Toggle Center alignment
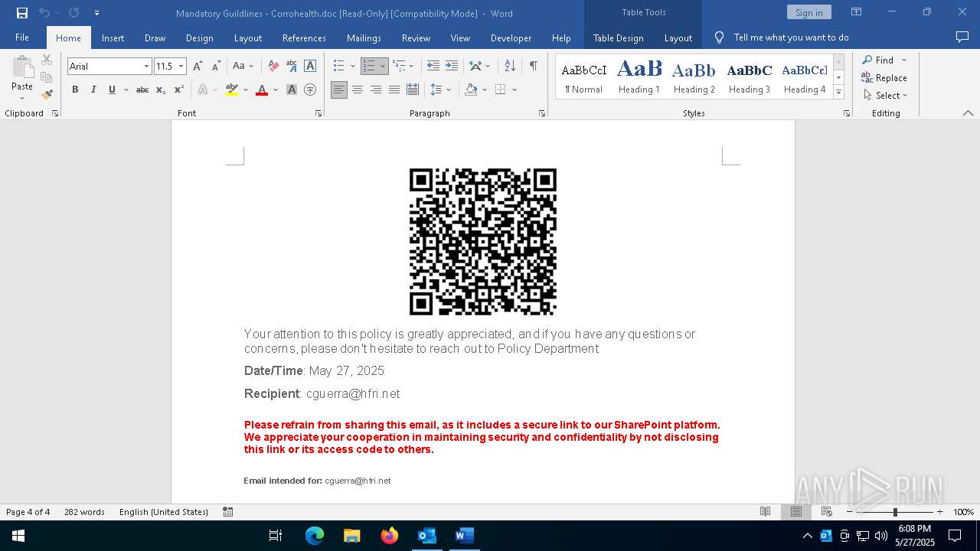Screen dimensions: 980x551 [358, 90]
